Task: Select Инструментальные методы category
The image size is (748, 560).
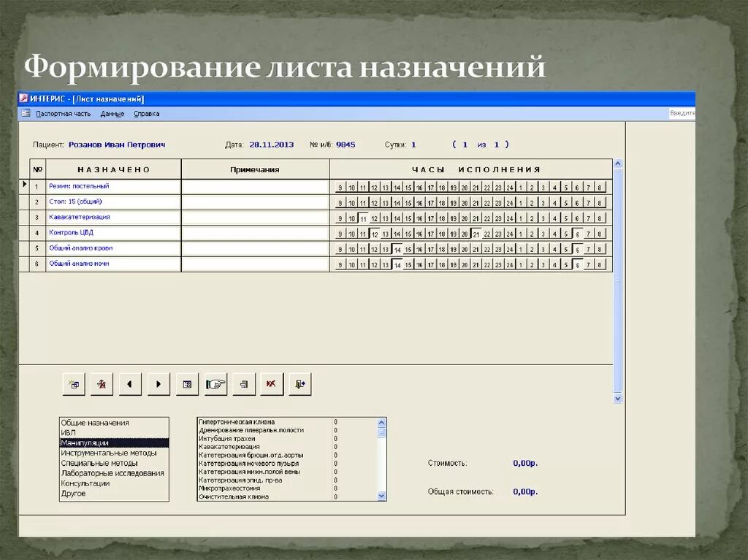Action: 114,453
